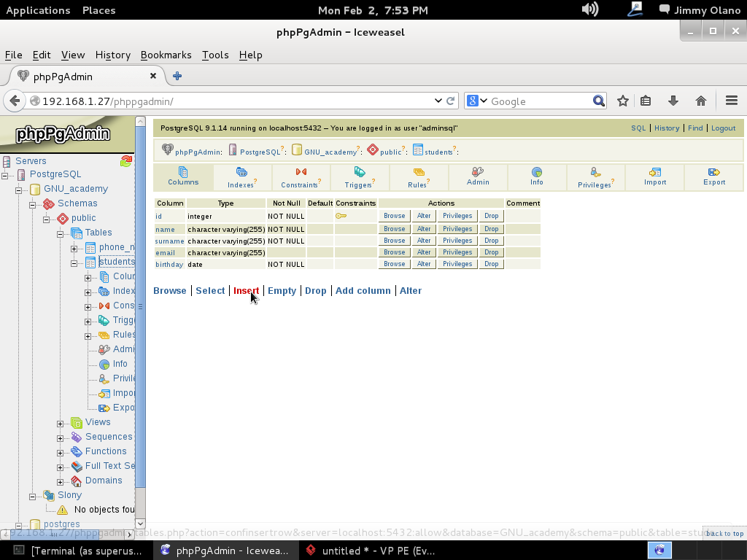Click the Privileges tab icon
The height and width of the screenshot is (560, 747).
pos(596,173)
